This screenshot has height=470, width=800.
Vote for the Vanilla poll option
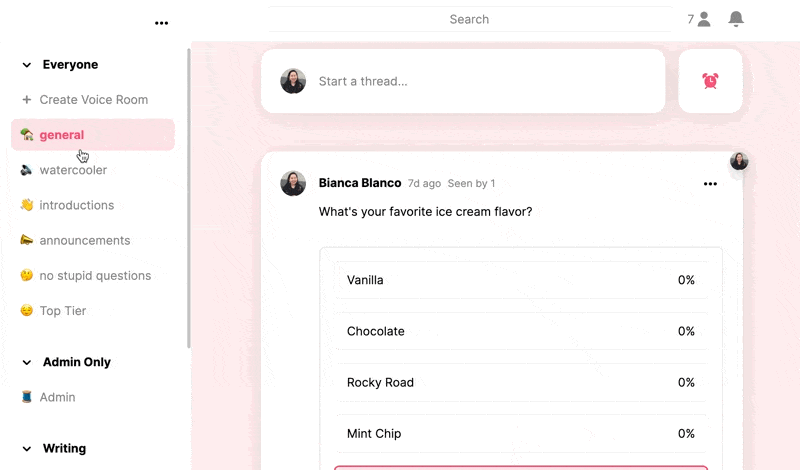click(x=521, y=280)
